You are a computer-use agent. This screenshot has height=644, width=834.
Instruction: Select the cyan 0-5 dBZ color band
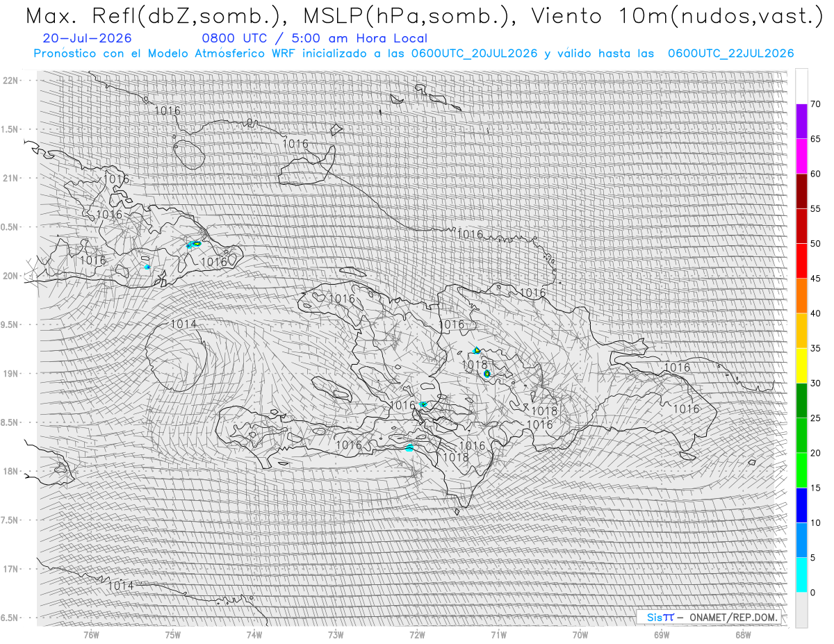point(801,575)
